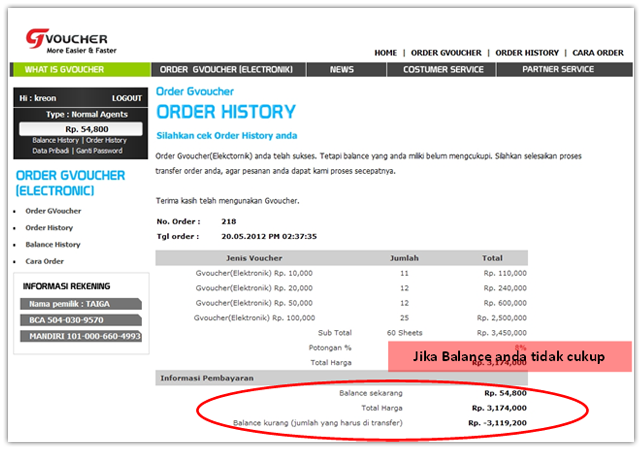Click the order date 20.05.2012 PM 02:37:35
This screenshot has width=640, height=451.
click(269, 237)
